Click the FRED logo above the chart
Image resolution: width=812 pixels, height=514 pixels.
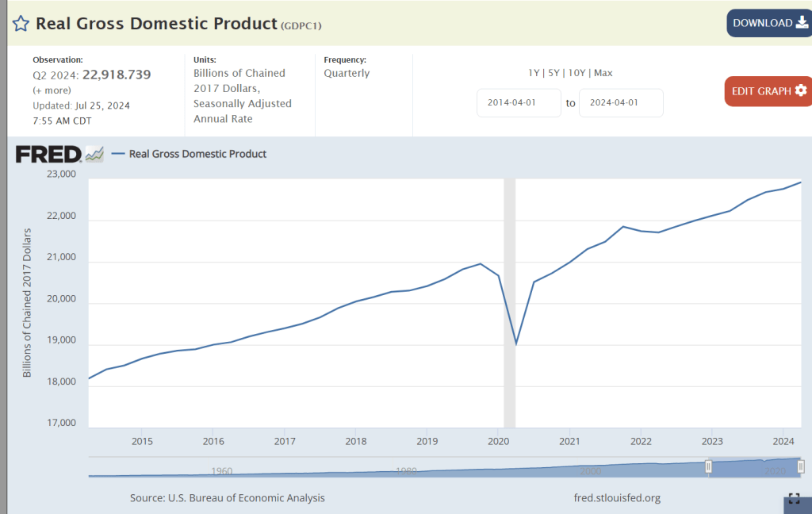(x=48, y=154)
